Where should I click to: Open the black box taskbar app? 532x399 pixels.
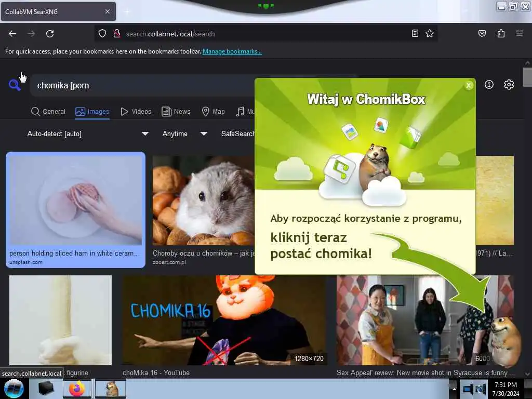46,389
